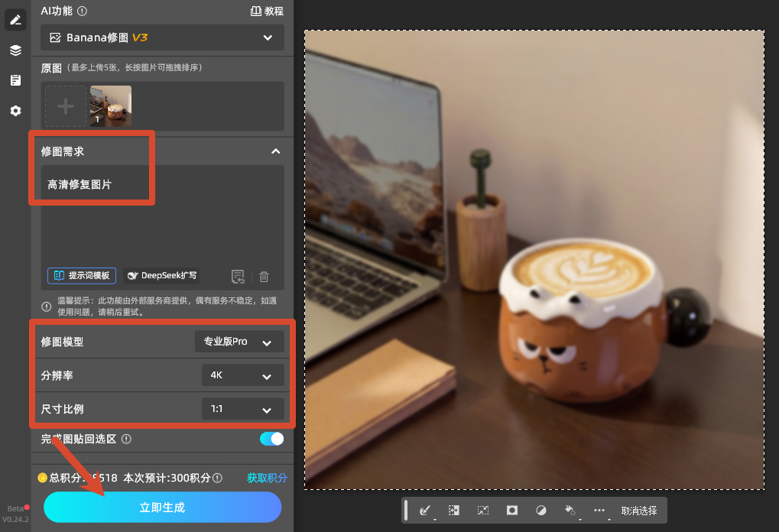Click the toolbar drag handle bar

click(406, 510)
